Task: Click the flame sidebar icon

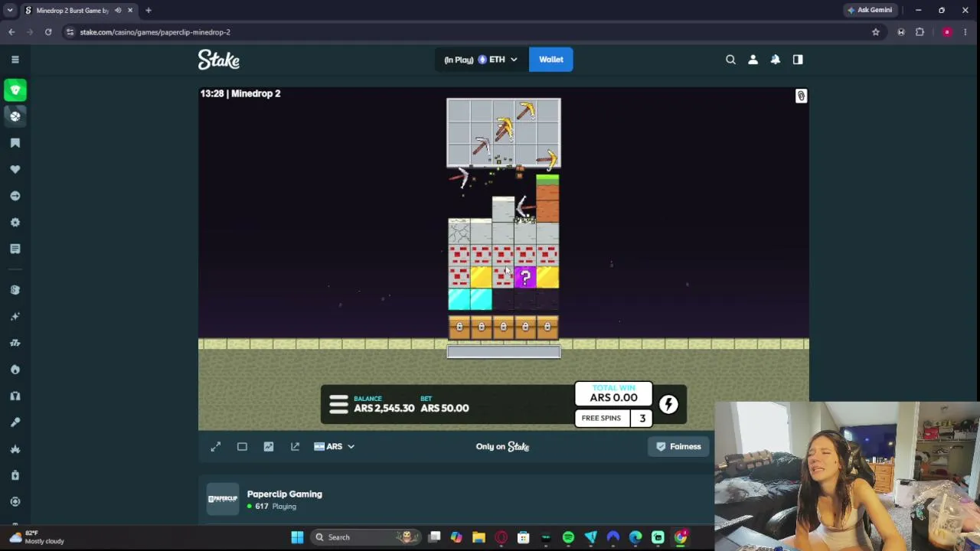Action: point(15,370)
